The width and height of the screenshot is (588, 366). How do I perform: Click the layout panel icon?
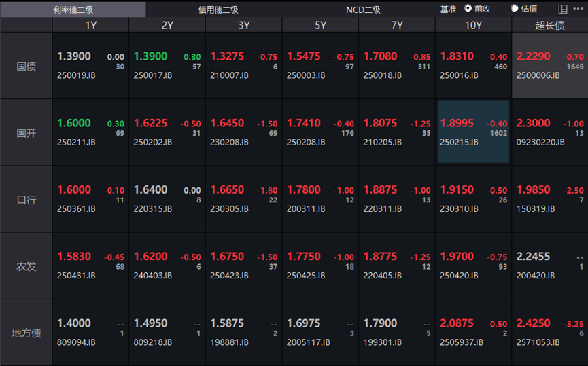click(563, 9)
